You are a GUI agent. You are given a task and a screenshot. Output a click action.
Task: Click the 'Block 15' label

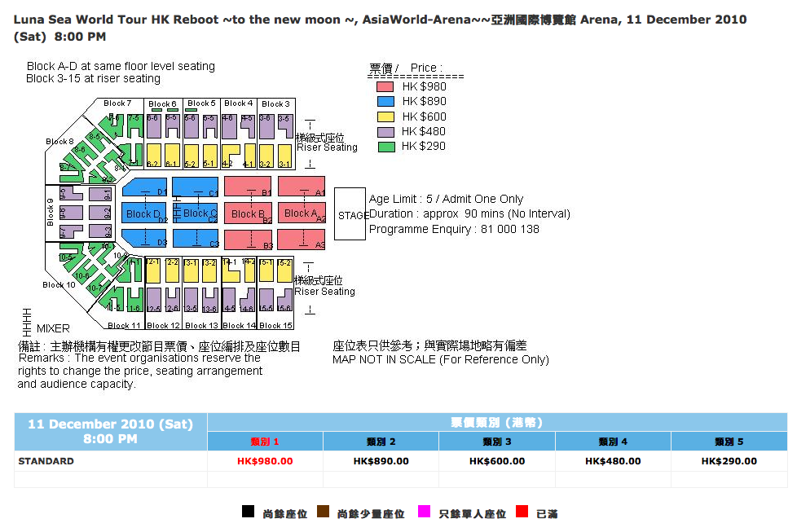tap(275, 325)
